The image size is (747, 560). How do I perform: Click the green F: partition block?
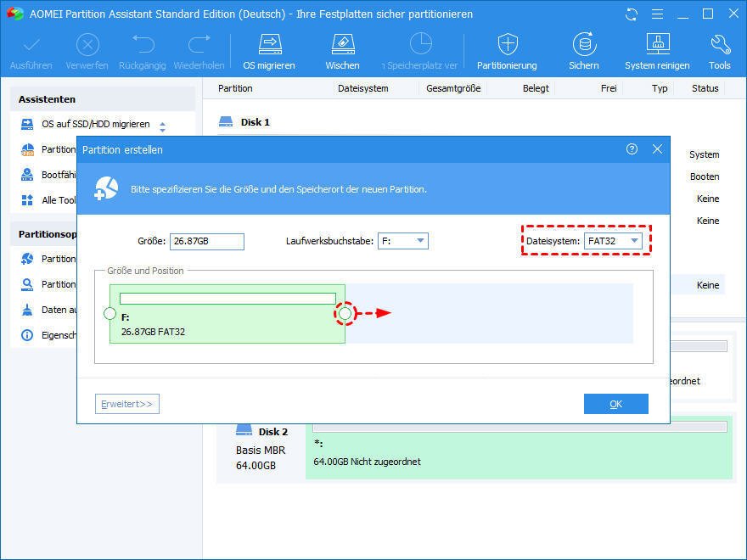227,314
